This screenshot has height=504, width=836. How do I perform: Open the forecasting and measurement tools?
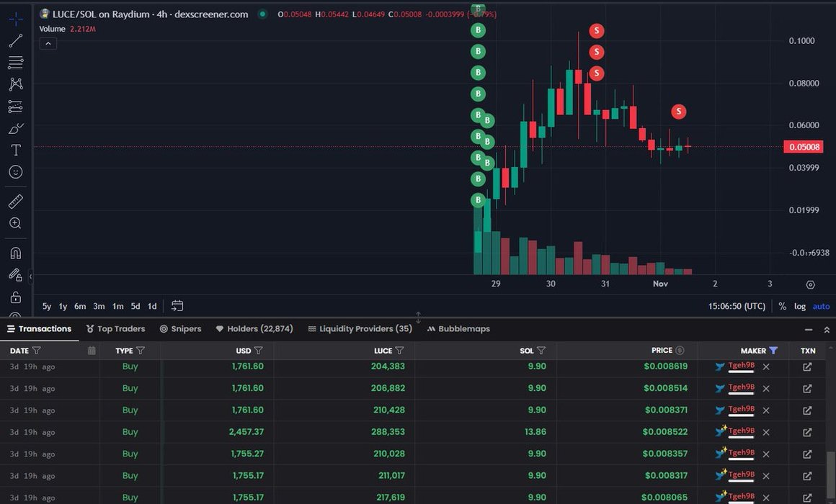(15, 107)
